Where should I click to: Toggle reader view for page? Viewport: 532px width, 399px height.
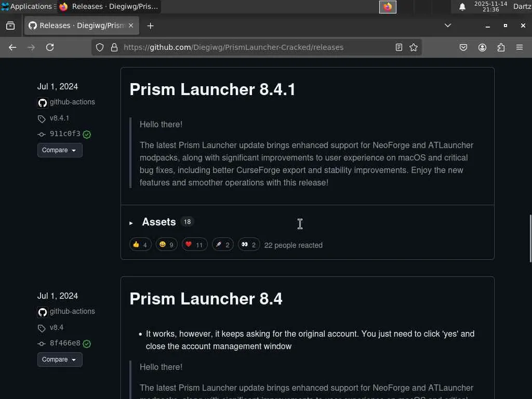399,47
